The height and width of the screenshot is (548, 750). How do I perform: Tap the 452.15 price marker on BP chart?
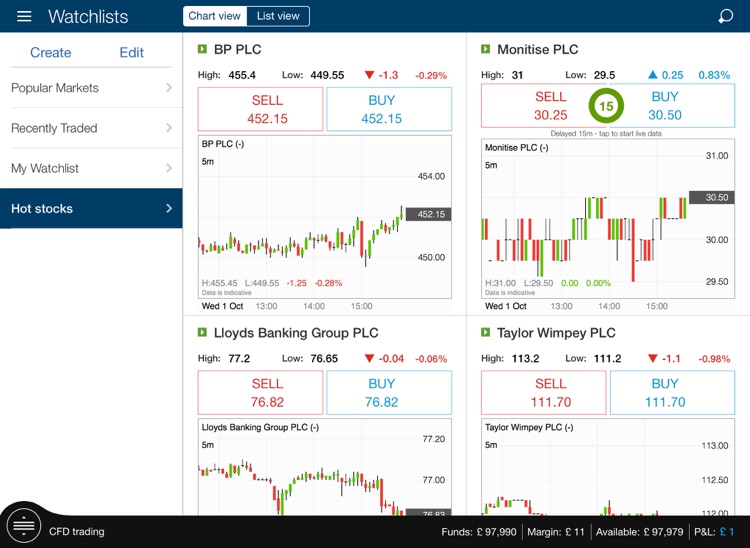[x=429, y=214]
